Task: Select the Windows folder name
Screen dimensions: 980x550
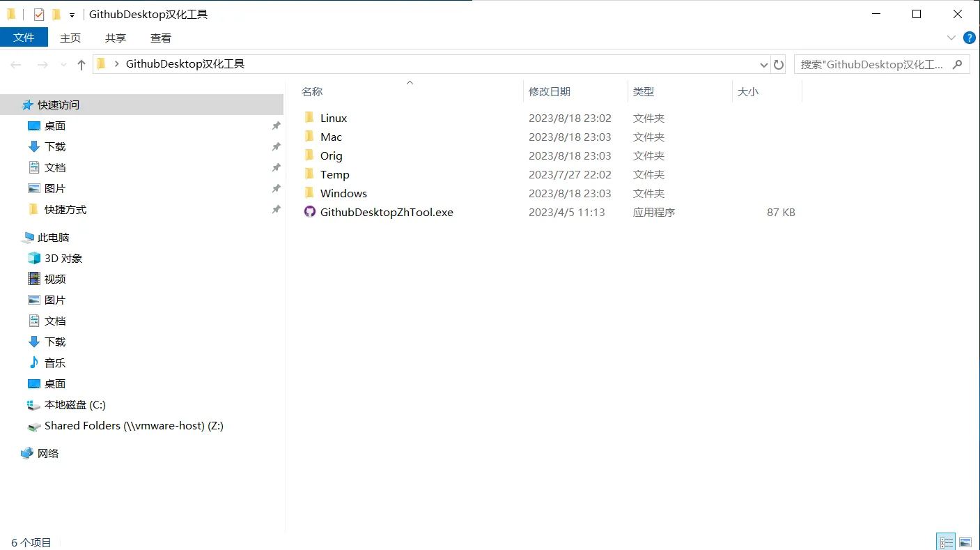Action: point(343,193)
